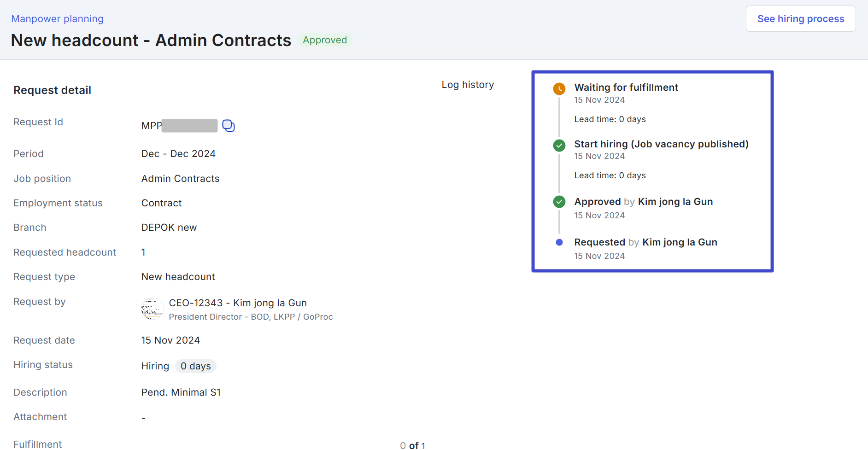This screenshot has height=450, width=868.
Task: Click approver name Kim jong la Gun
Action: pyautogui.click(x=675, y=202)
